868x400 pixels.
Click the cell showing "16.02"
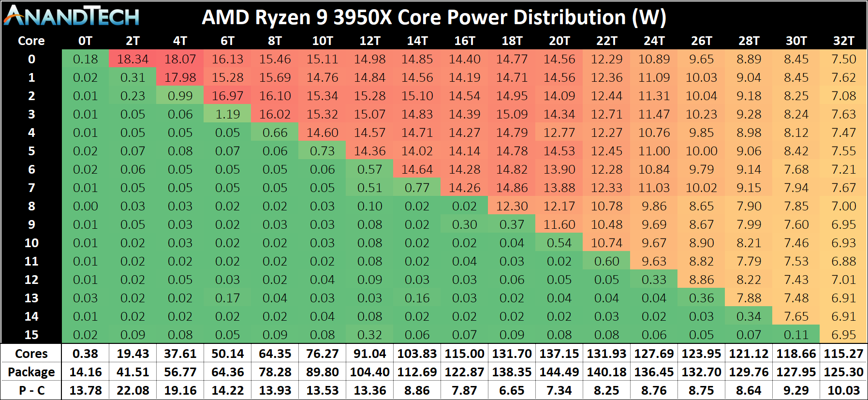(x=275, y=114)
